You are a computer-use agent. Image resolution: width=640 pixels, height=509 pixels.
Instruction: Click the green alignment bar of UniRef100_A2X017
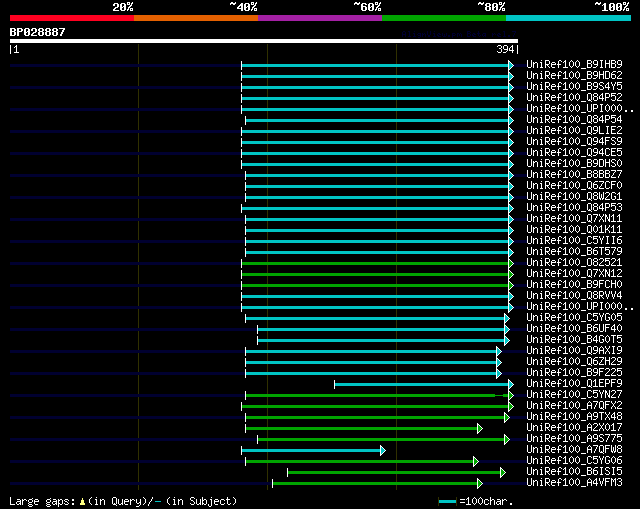click(362, 429)
